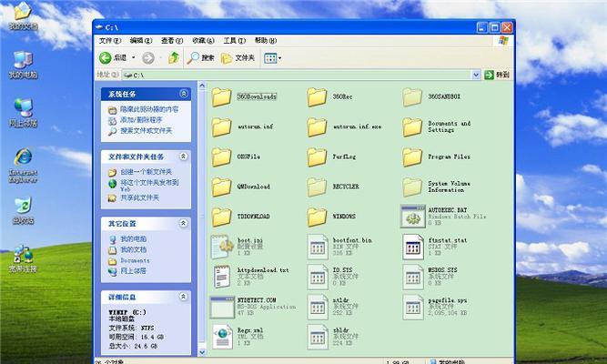
Task: Select the tbldr system file icon
Action: 318,337
